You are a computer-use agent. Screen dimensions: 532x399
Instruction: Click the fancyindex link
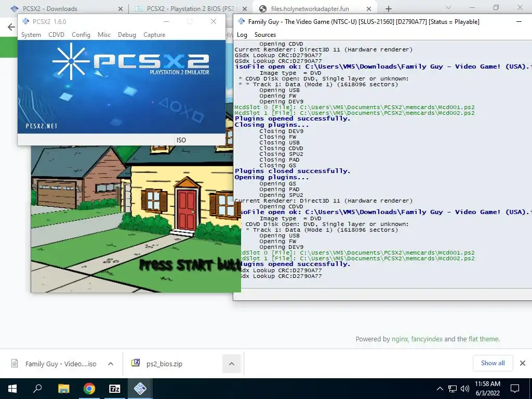click(x=427, y=339)
